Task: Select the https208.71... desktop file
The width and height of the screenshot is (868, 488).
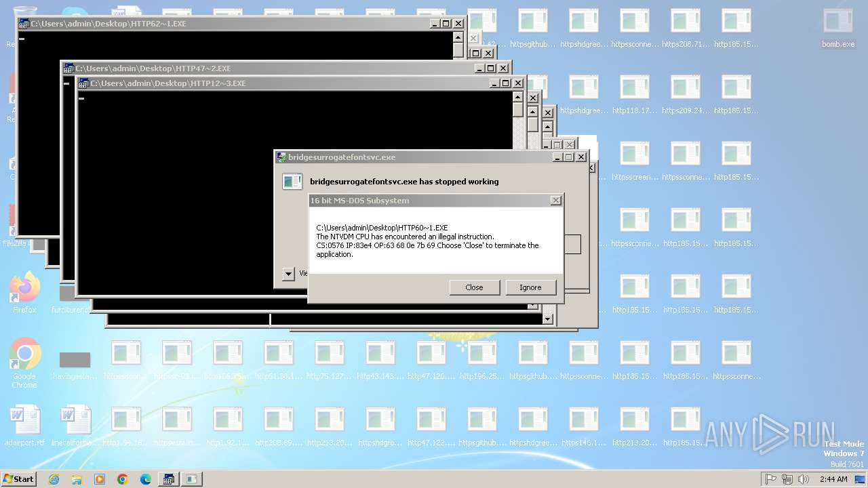Action: (x=686, y=28)
